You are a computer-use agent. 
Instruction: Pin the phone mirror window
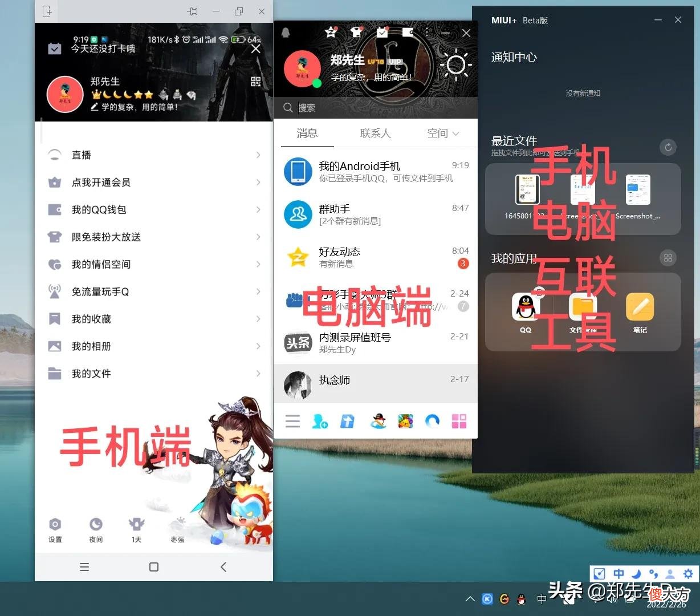coord(193,11)
